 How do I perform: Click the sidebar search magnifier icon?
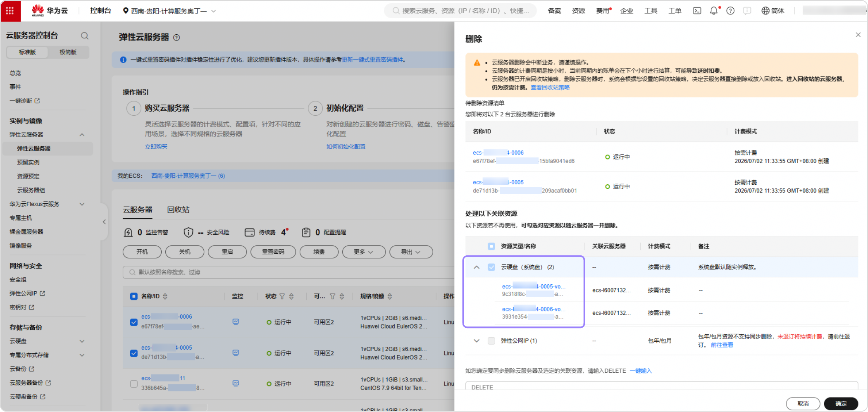[x=85, y=36]
